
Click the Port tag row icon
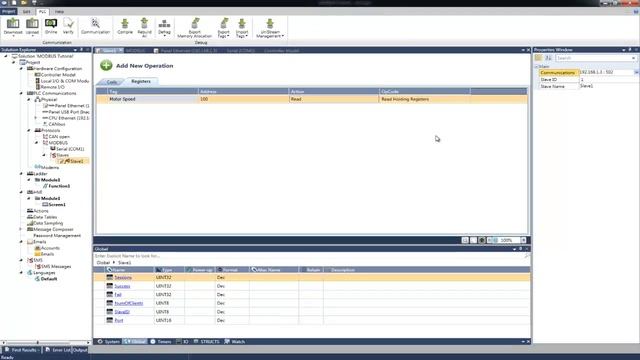109,320
